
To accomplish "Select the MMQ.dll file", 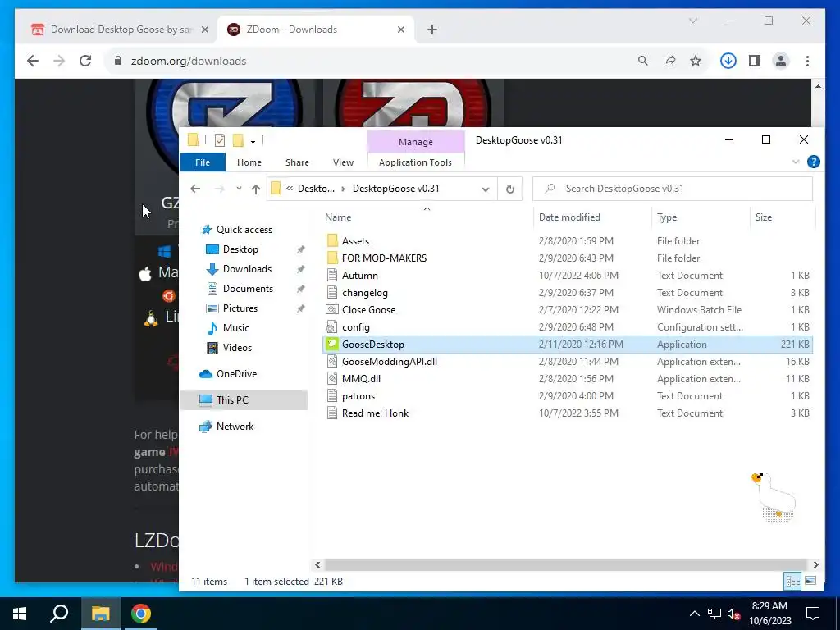I will pyautogui.click(x=568, y=379).
